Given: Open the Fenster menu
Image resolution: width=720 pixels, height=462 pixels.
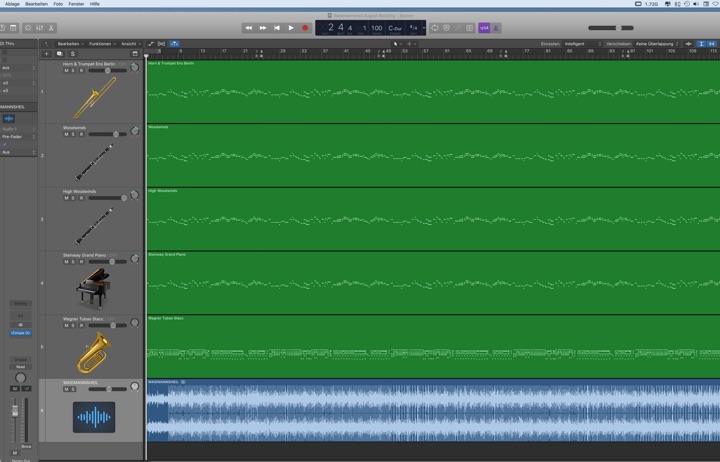Looking at the screenshot, I should click(76, 4).
